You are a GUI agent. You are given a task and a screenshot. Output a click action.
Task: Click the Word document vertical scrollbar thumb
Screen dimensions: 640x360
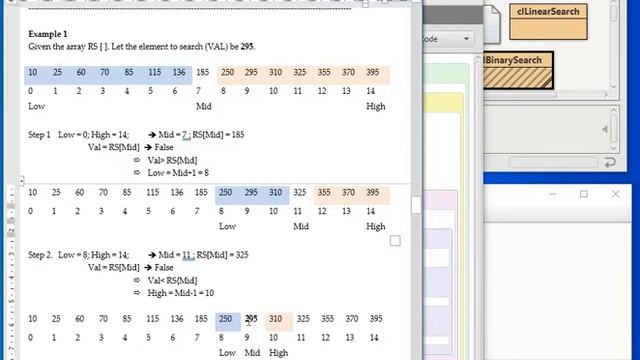click(x=416, y=205)
